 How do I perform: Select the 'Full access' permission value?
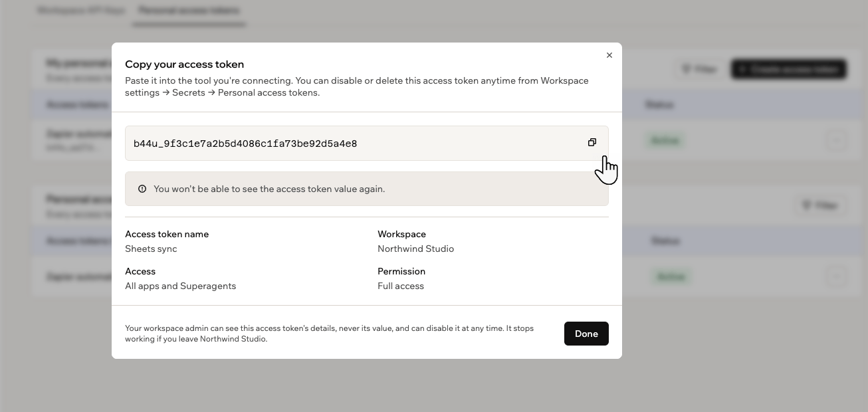point(401,286)
